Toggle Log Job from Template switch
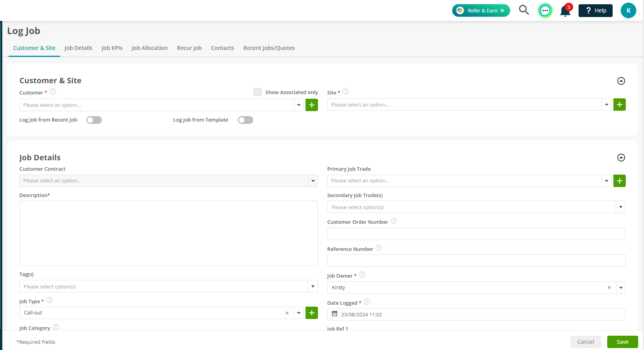The height and width of the screenshot is (350, 644). click(246, 120)
